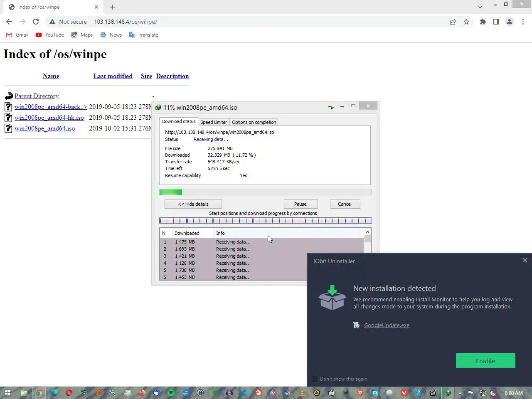This screenshot has height=399, width=532.
Task: Click Internet Download Manager taskbar icon
Action: click(448, 393)
